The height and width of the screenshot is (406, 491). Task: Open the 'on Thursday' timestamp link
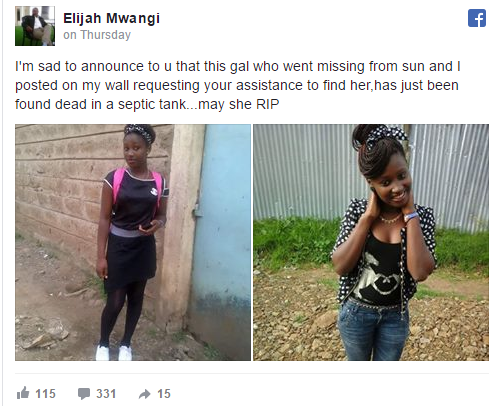coord(97,35)
